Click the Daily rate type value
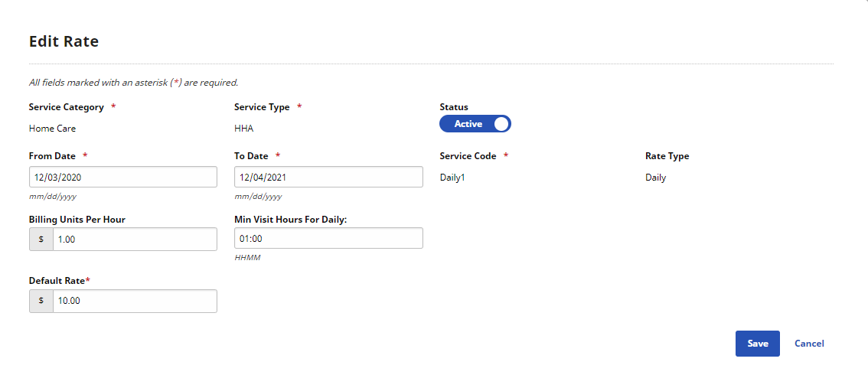Screen dimensions: 868x388 [655, 178]
